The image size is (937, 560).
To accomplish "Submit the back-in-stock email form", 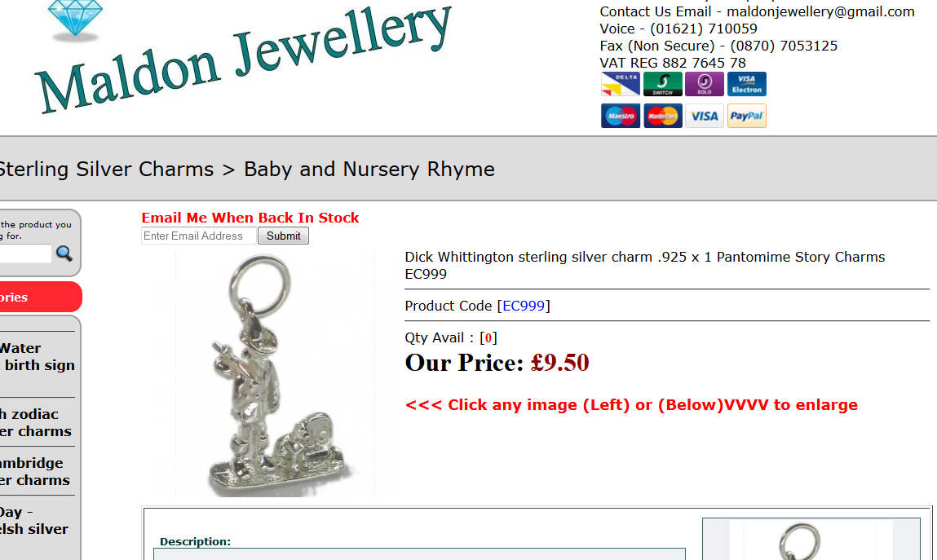I will pos(283,236).
